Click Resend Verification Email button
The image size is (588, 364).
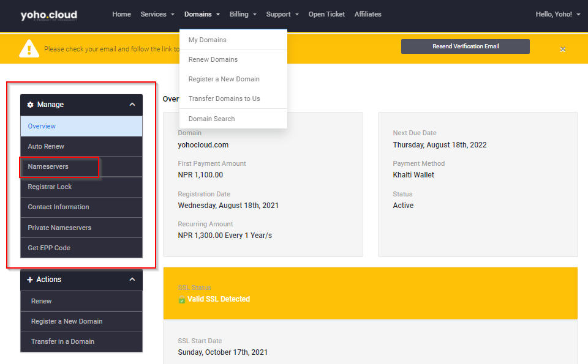(466, 46)
